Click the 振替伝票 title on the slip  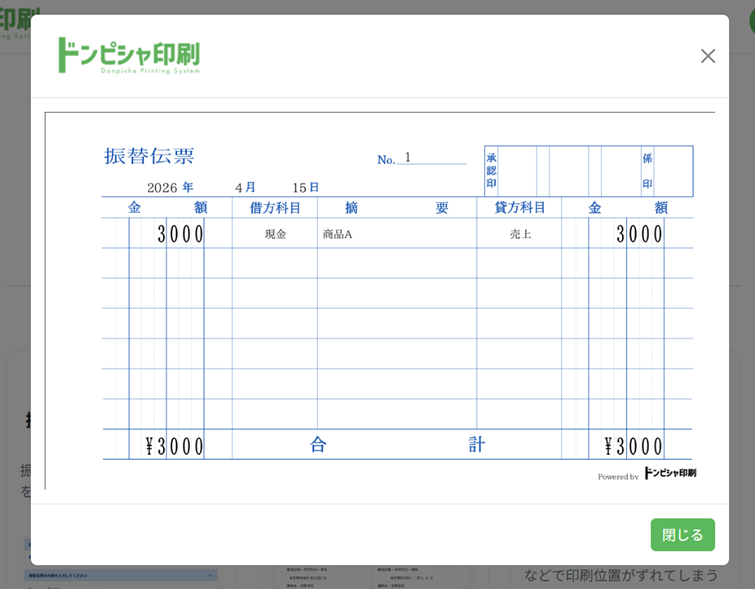pos(149,156)
